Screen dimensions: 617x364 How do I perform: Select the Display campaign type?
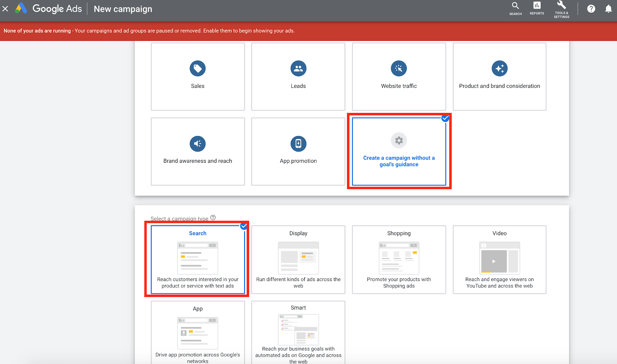coord(298,260)
